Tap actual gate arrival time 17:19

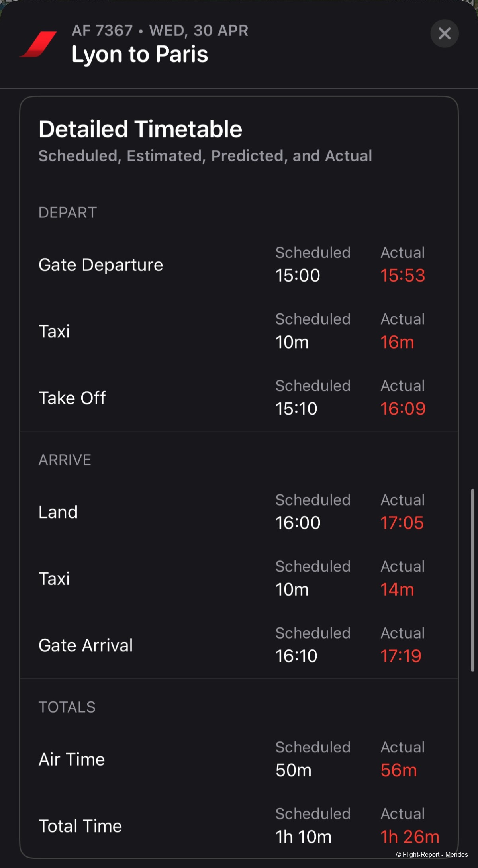pyautogui.click(x=401, y=656)
